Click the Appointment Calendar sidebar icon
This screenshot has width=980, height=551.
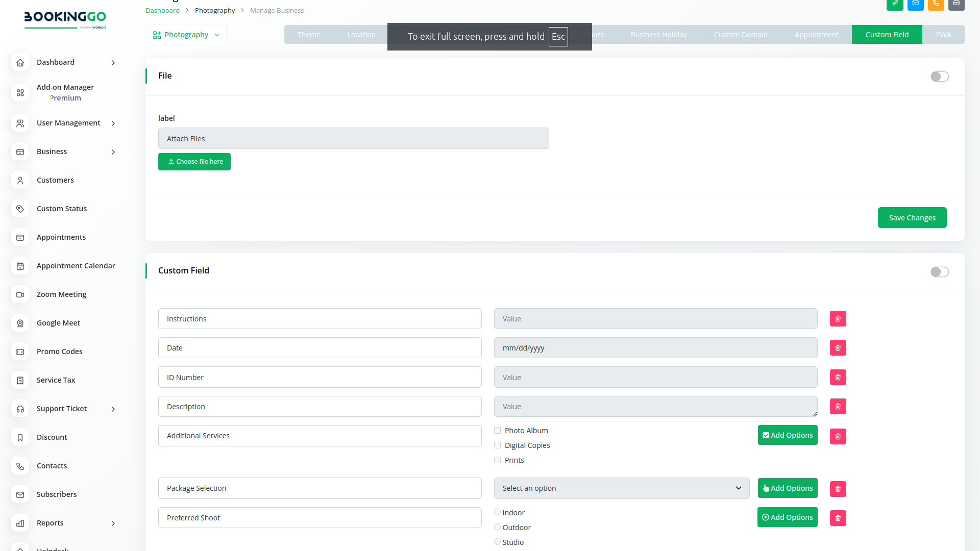click(20, 266)
